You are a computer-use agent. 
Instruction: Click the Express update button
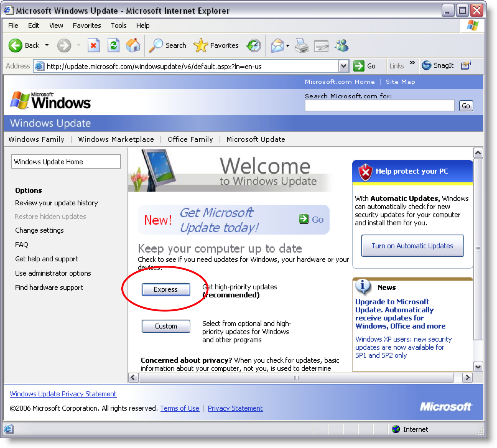click(x=166, y=289)
